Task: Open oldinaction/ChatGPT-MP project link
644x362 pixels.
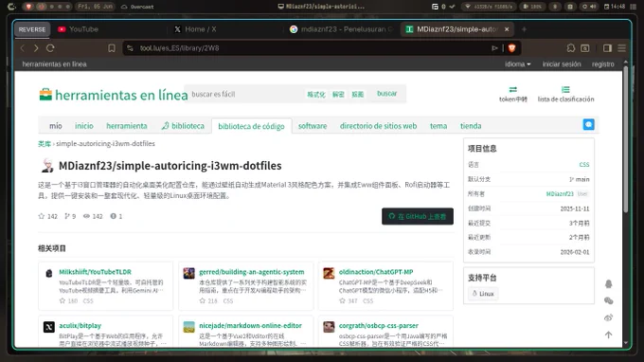Action: (x=376, y=272)
